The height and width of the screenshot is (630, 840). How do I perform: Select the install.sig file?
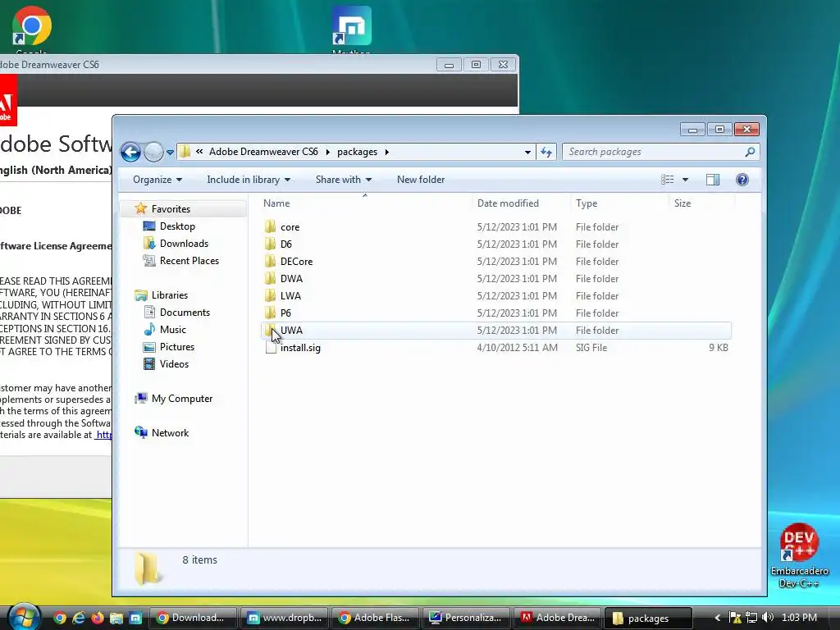tap(300, 348)
